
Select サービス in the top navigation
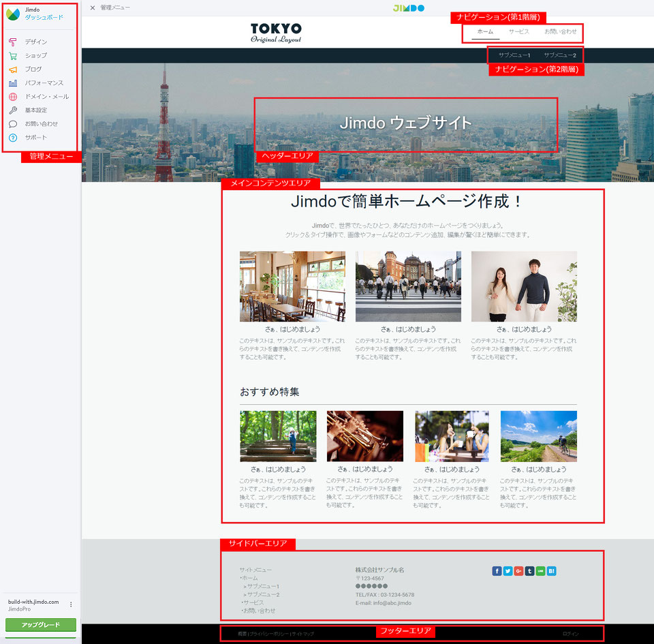519,31
